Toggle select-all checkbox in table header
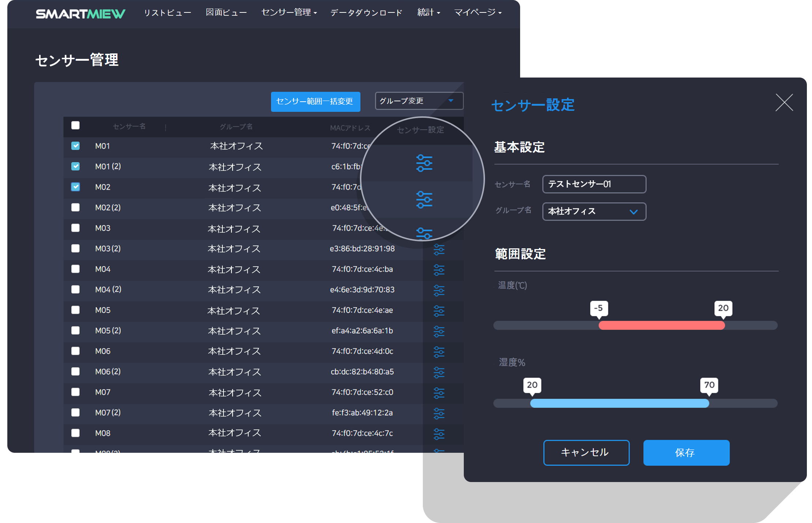The height and width of the screenshot is (523, 812). 75,125
